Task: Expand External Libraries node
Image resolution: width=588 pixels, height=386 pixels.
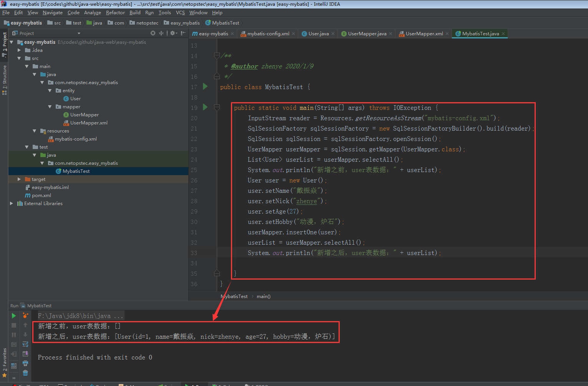Action: tap(12, 204)
